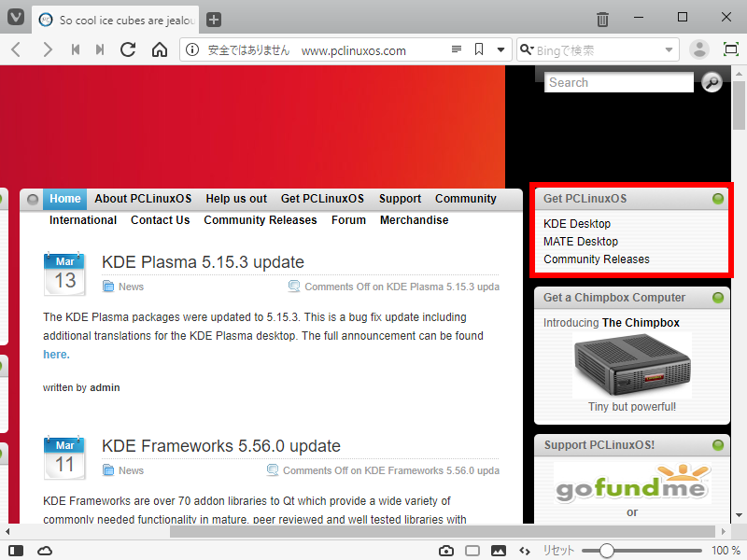Collapse the Support PCLinuxOS! widget

[718, 445]
